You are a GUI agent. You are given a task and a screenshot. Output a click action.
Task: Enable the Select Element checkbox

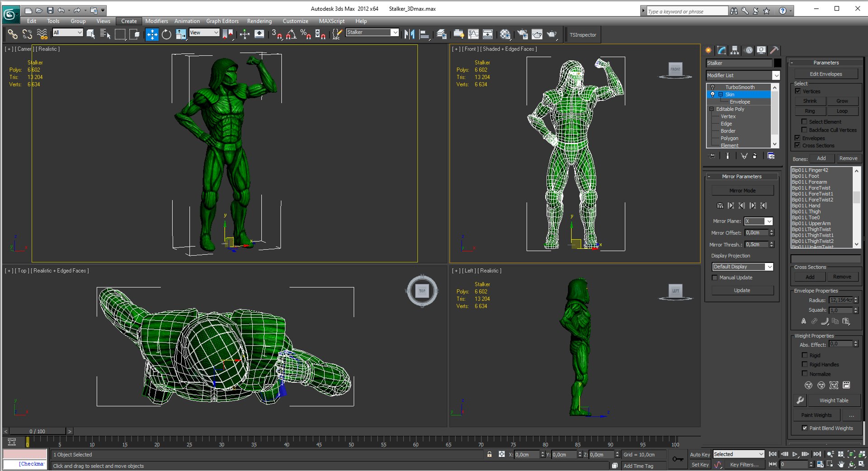[804, 122]
